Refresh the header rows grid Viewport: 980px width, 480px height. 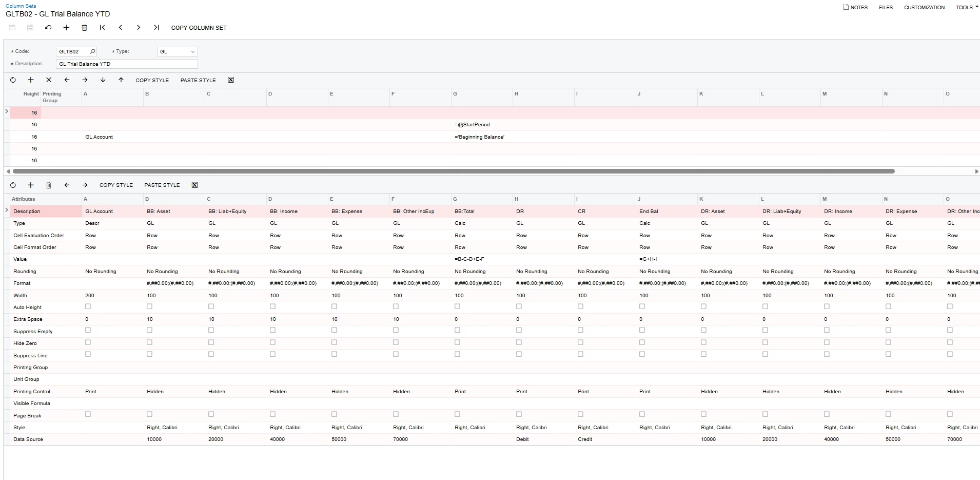click(x=13, y=80)
